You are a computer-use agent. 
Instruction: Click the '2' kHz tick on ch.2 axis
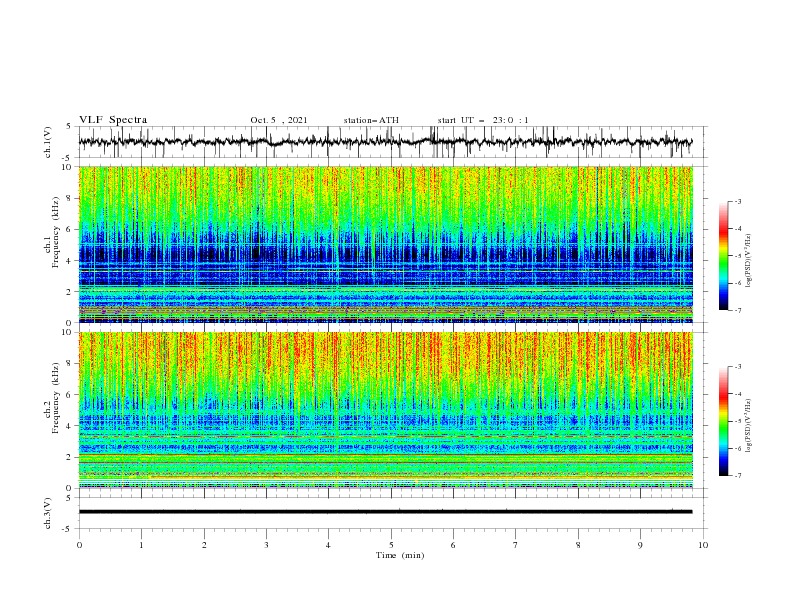pyautogui.click(x=69, y=457)
